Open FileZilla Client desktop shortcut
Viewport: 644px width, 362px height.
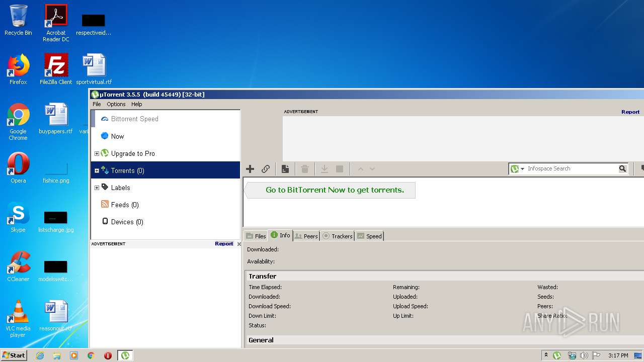56,69
